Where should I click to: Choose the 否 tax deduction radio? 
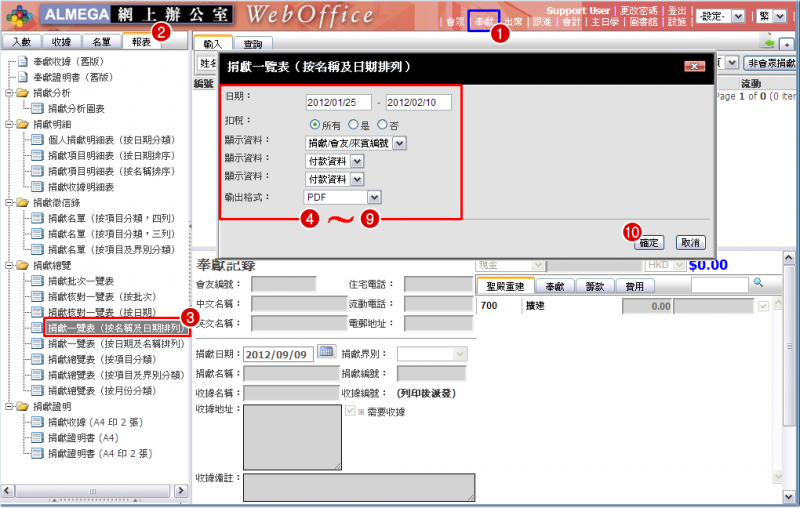pyautogui.click(x=382, y=124)
